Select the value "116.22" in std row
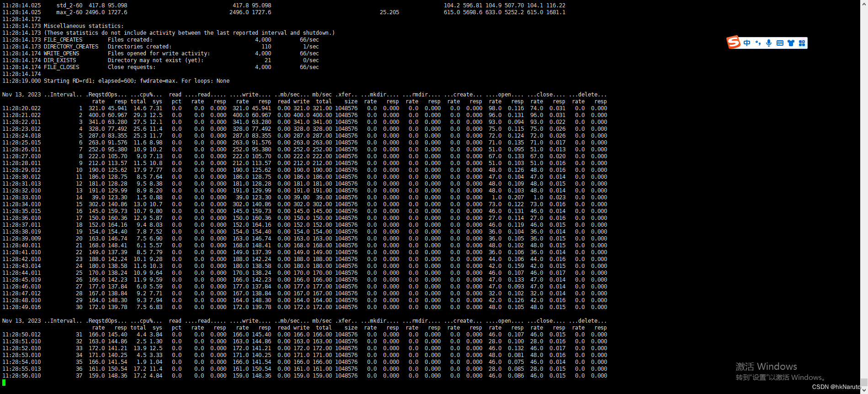Screen dimensions: 868x394 pyautogui.click(x=556, y=5)
